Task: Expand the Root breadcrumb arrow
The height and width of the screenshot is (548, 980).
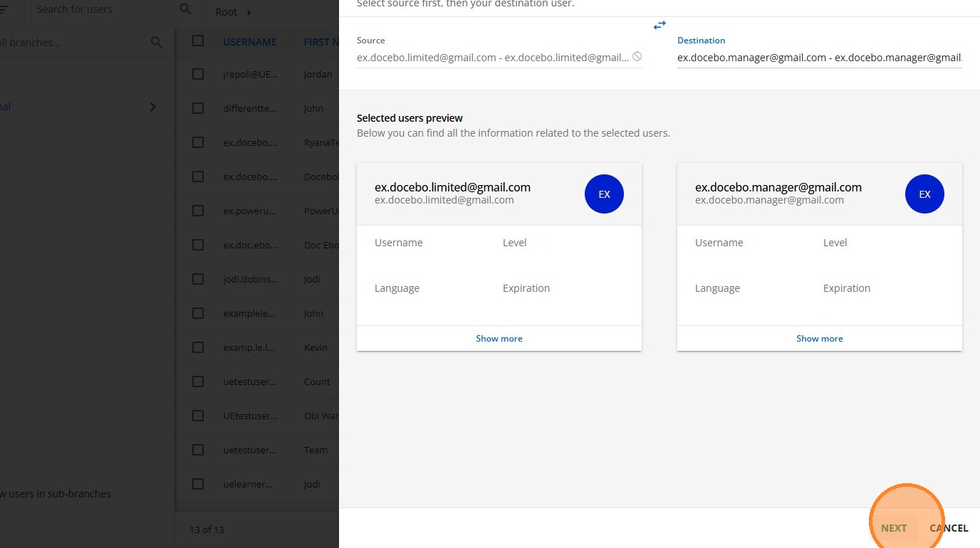Action: 249,13
